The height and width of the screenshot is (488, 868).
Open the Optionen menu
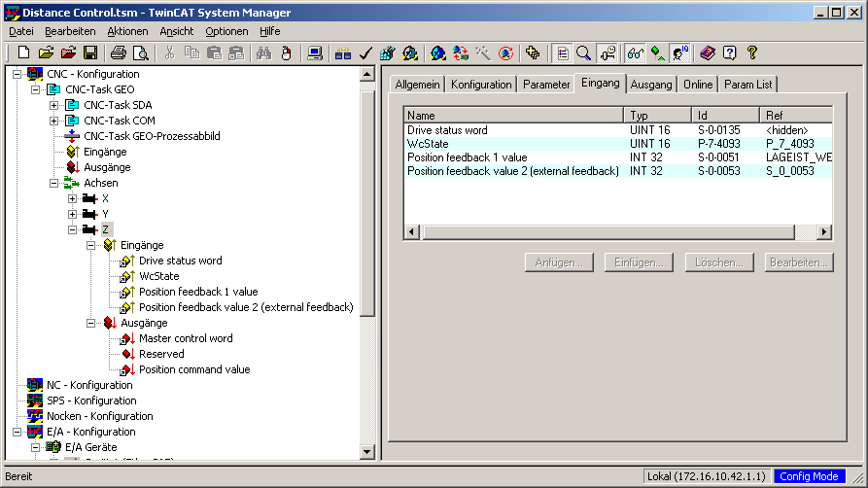pos(227,31)
